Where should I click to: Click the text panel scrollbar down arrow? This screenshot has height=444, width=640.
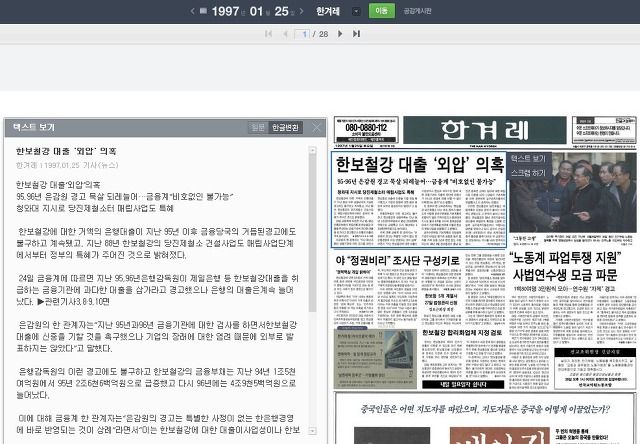pyautogui.click(x=312, y=431)
